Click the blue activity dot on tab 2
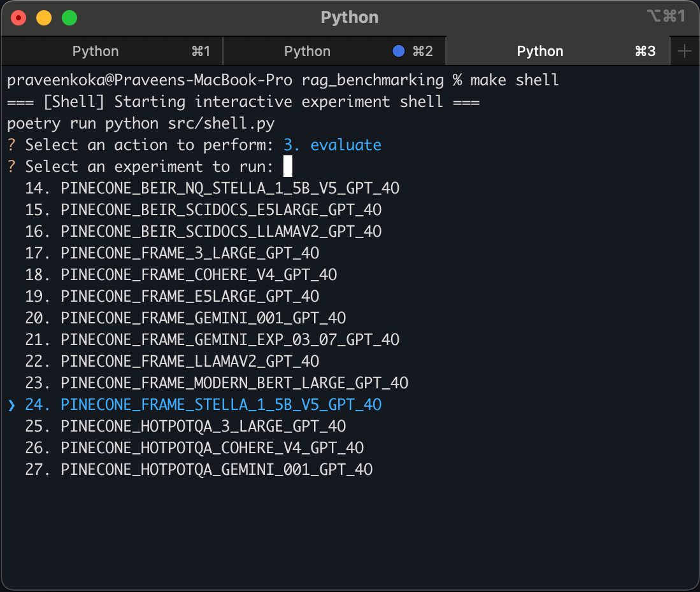 [x=398, y=52]
